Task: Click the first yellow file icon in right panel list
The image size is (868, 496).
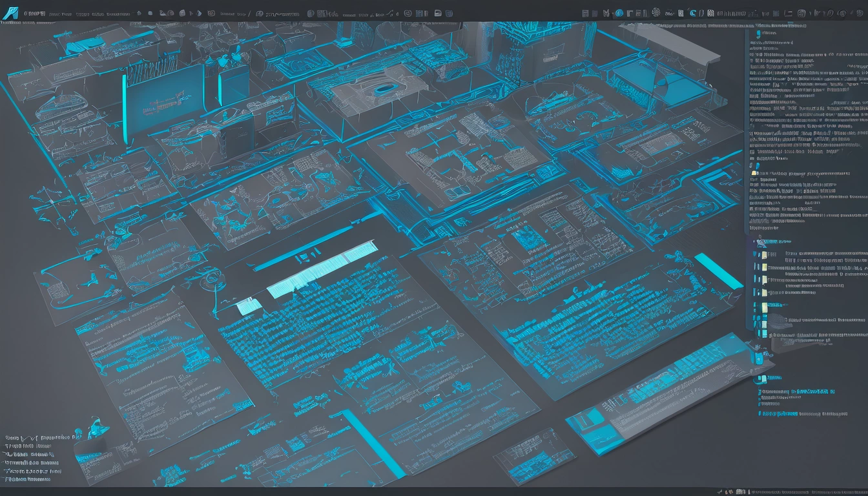Action: 764,255
